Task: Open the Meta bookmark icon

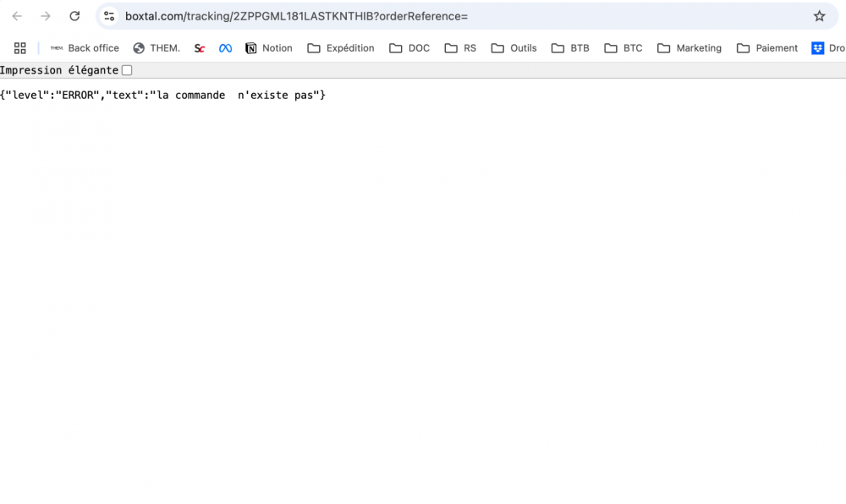Action: tap(225, 48)
